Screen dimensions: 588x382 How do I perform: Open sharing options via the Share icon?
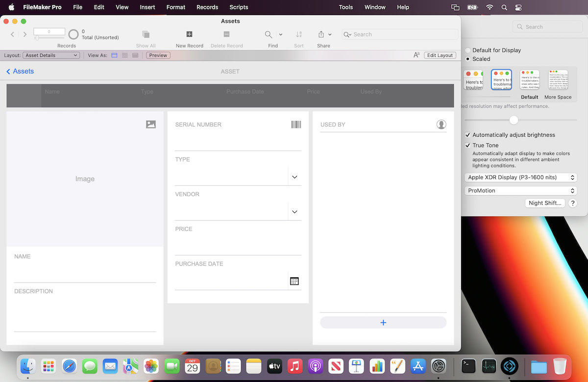tap(321, 34)
